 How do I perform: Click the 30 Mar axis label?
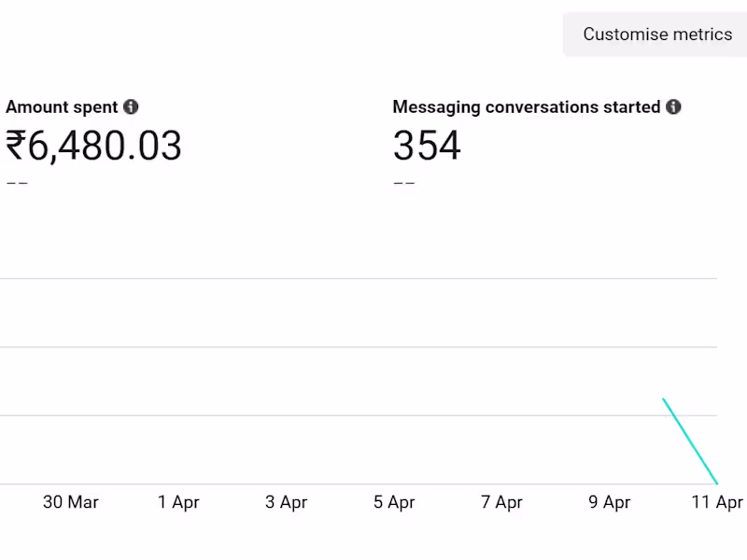pyautogui.click(x=71, y=502)
